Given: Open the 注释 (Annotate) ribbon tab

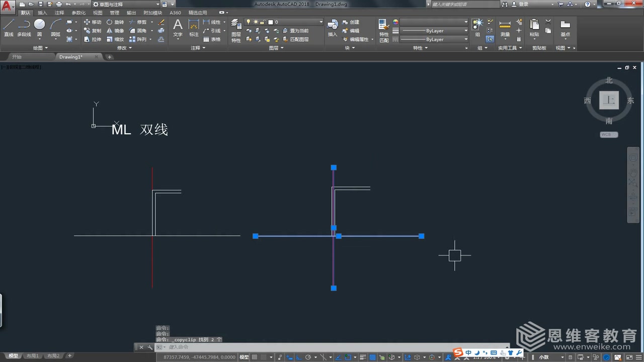Looking at the screenshot, I should click(59, 13).
